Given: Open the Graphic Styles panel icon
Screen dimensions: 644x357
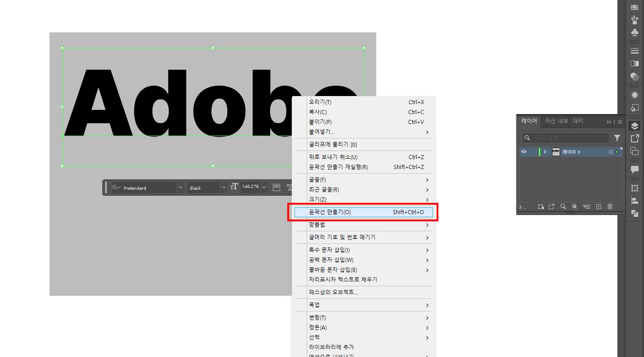Looking at the screenshot, I should pos(635,108).
